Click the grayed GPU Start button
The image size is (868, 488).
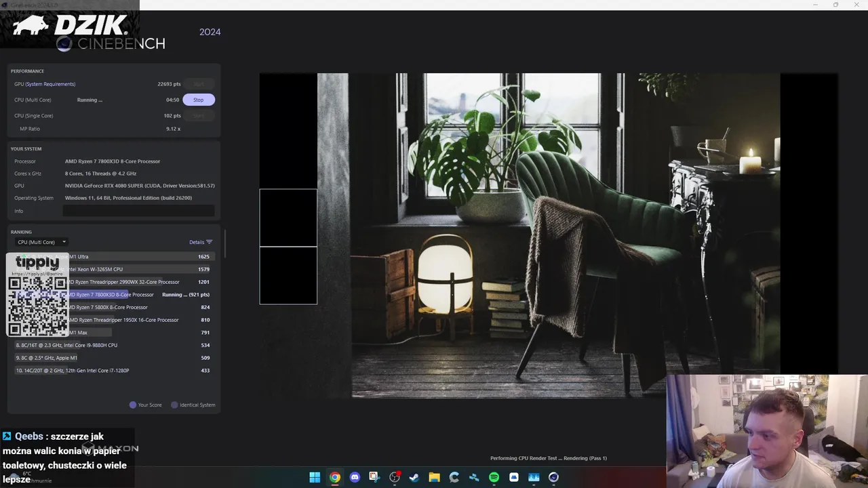198,84
